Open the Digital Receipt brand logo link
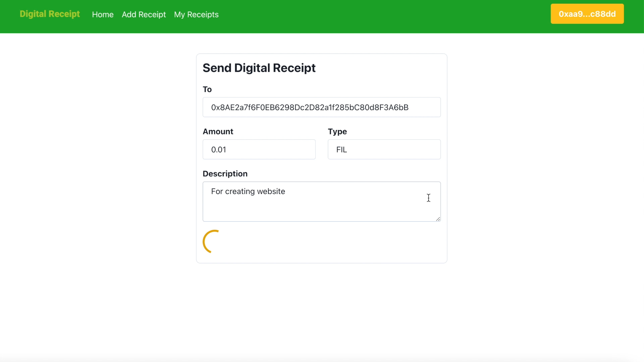 point(50,14)
